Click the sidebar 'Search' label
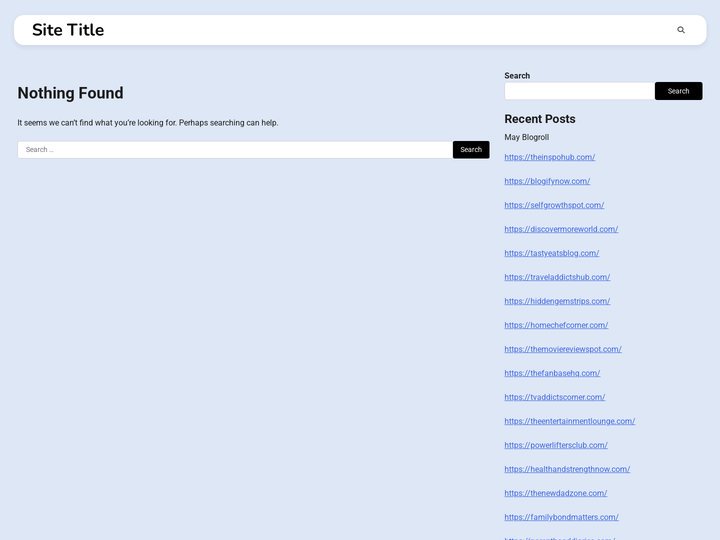720x540 pixels. 517,76
